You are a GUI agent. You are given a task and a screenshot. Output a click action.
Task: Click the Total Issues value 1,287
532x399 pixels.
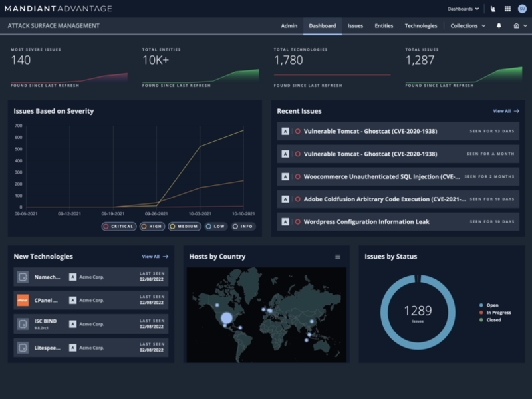coord(420,60)
